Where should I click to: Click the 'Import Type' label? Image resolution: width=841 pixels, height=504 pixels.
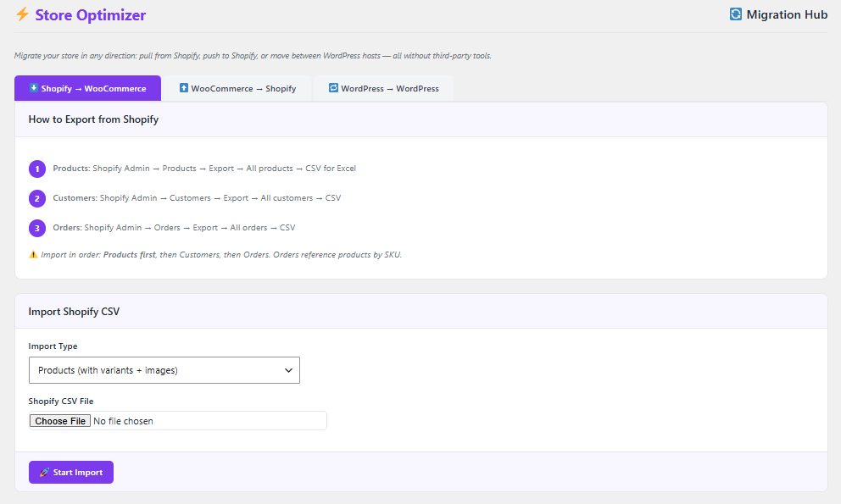[53, 346]
